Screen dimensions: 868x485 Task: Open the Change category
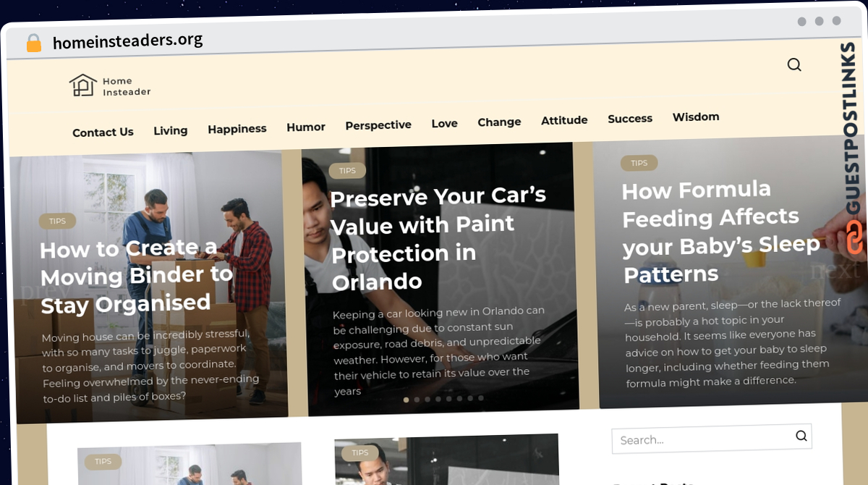point(499,122)
